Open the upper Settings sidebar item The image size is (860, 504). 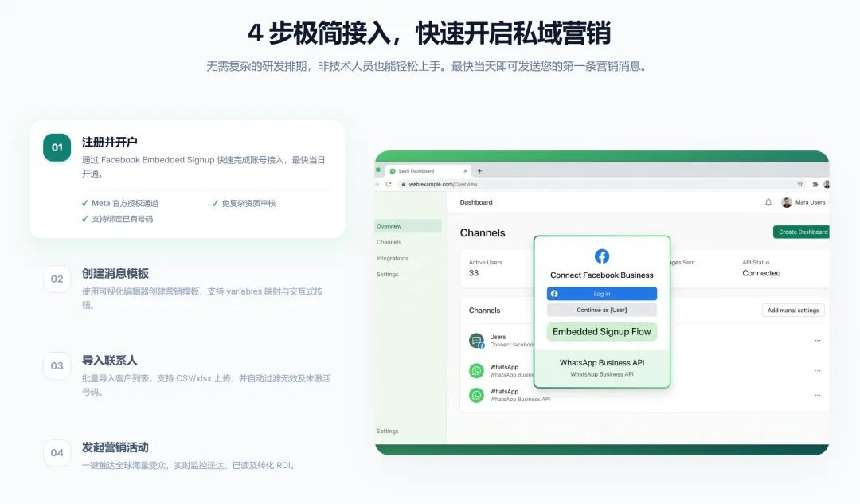(x=387, y=274)
